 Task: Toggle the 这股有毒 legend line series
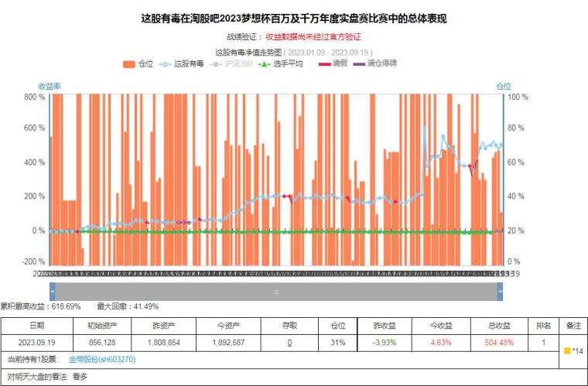[x=182, y=63]
